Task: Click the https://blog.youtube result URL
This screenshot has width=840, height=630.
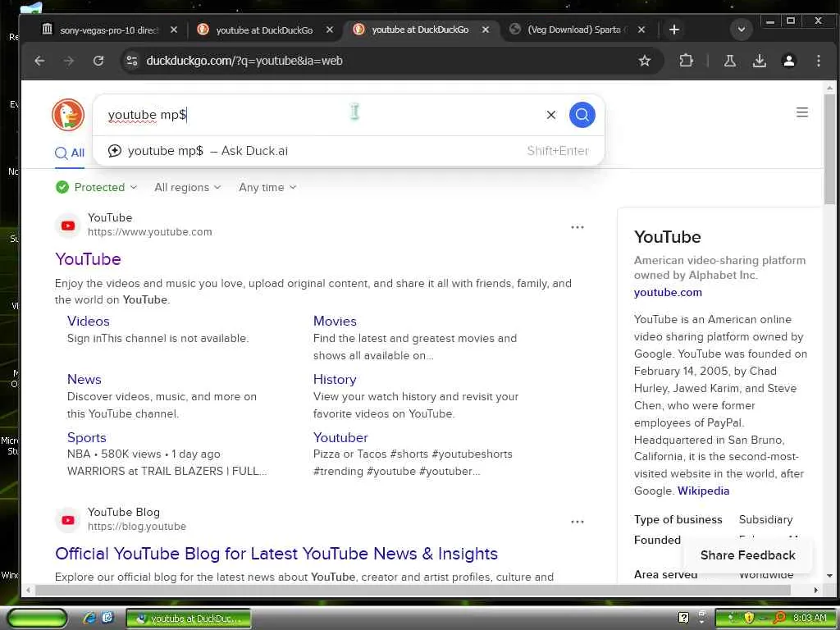Action: 137,527
